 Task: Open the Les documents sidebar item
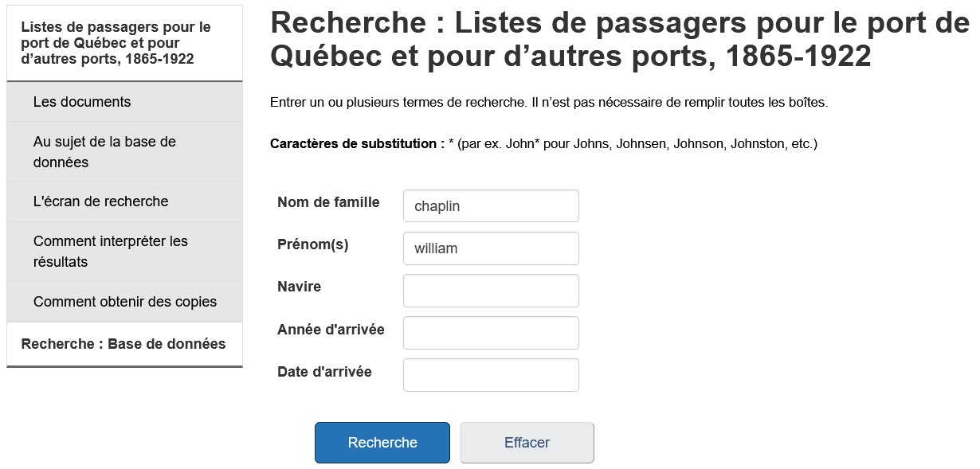point(82,102)
